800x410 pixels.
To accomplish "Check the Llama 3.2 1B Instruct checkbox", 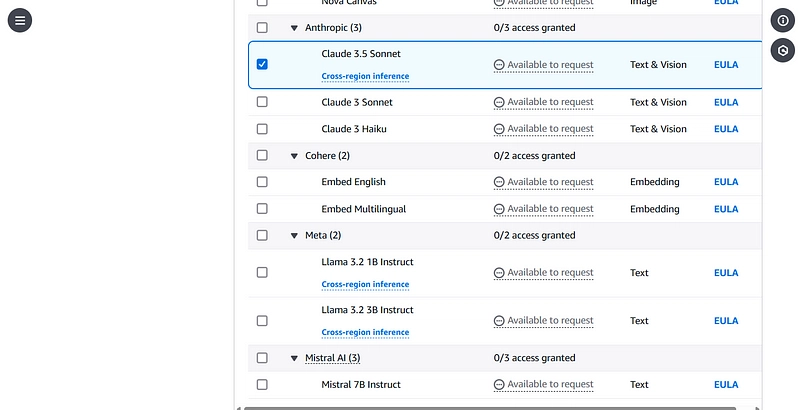I will (262, 273).
